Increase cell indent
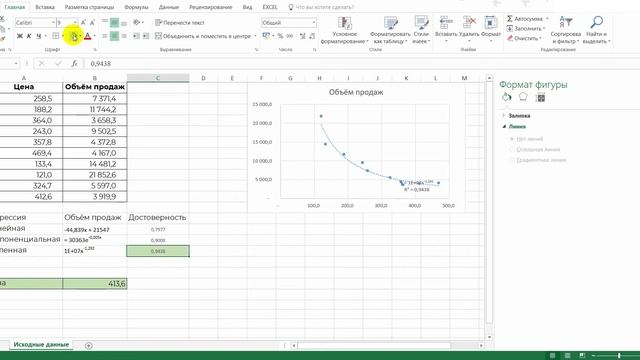 tap(146, 36)
